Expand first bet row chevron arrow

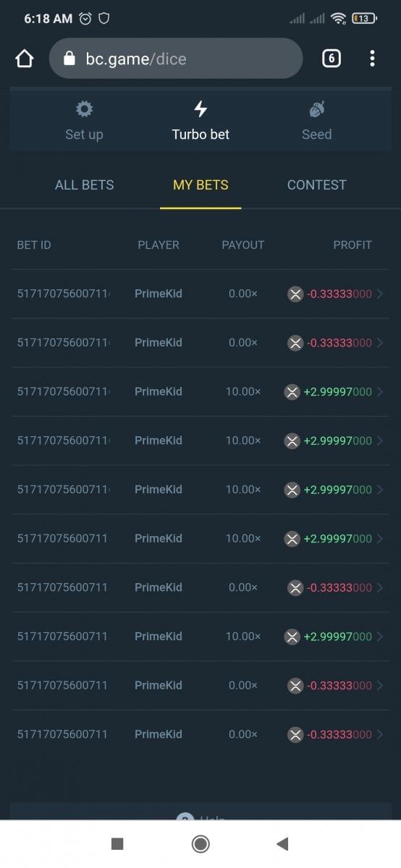tap(380, 294)
